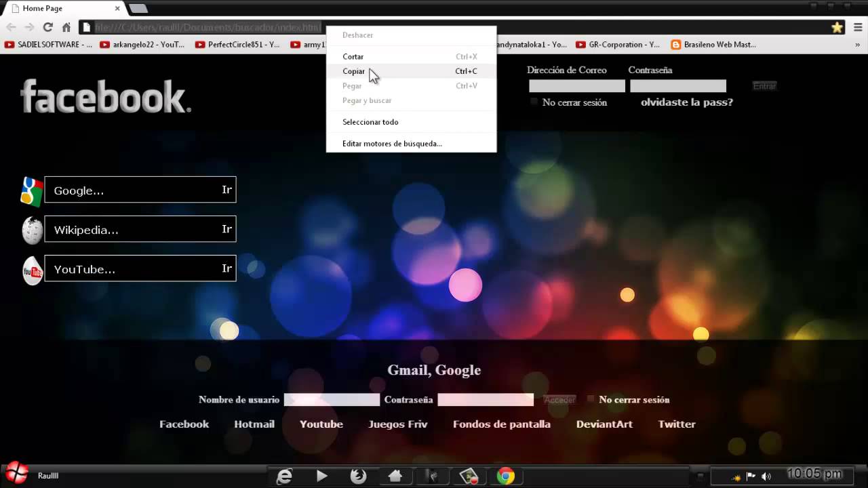Click the facebook logo

[x=105, y=96]
